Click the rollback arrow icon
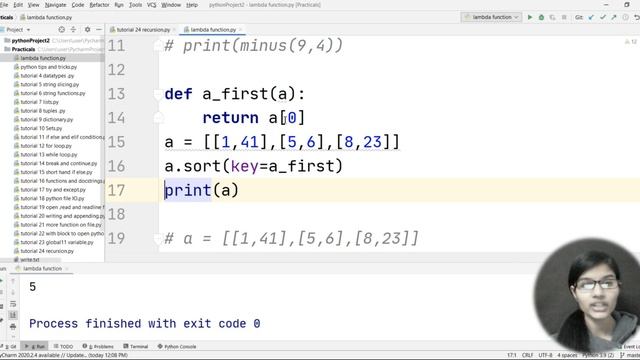Viewport: 640px width, 360px height. pos(636,17)
